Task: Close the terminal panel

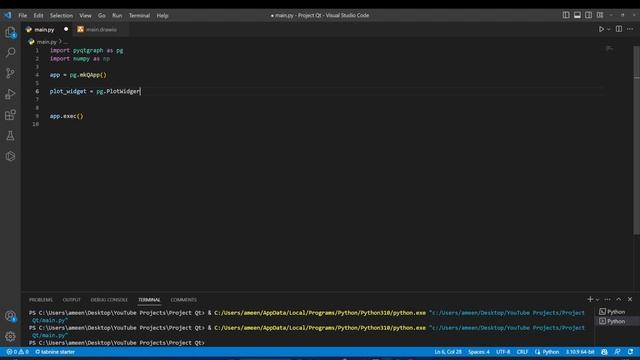Action: [630, 300]
